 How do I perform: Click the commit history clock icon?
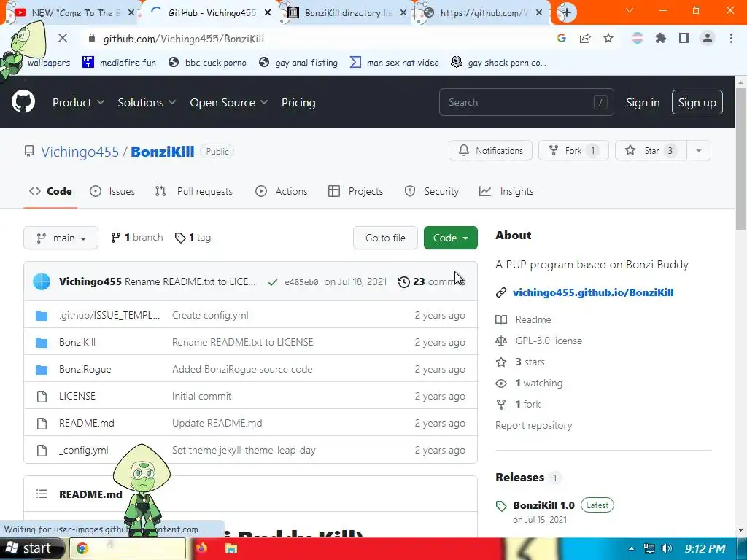pos(403,282)
